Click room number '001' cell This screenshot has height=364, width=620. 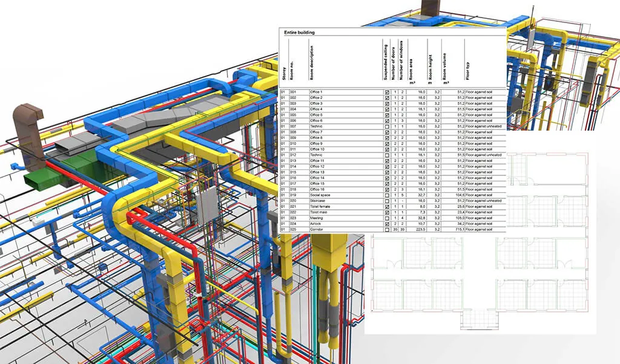tap(293, 92)
